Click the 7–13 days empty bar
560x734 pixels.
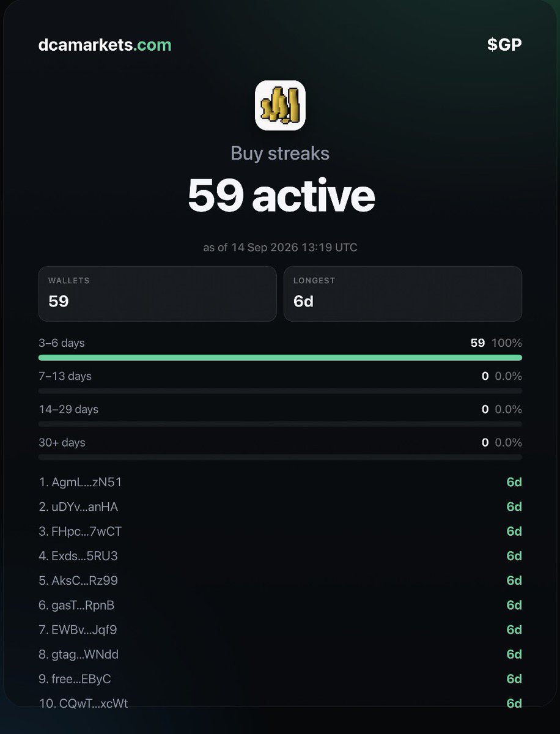[x=280, y=391]
